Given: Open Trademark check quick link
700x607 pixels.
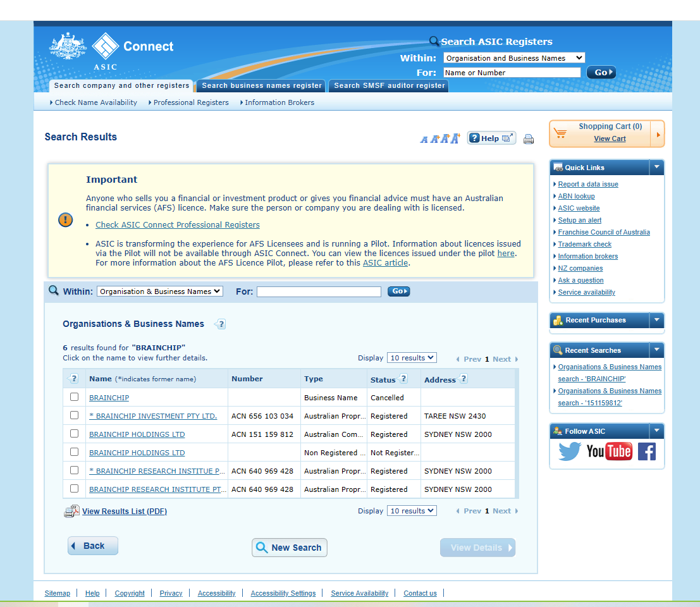Looking at the screenshot, I should click(585, 244).
